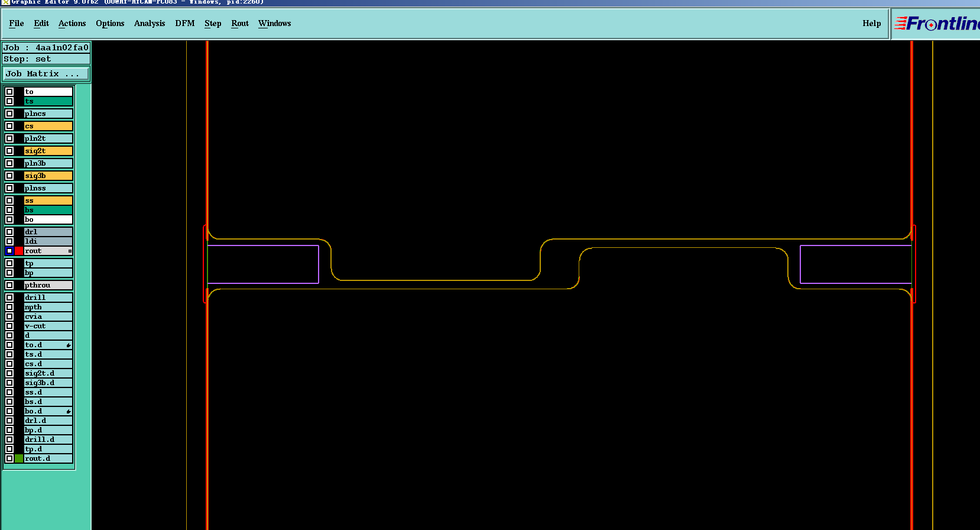Toggle affected checkbox for layer pln3b
Viewport: 980px width, 530px height.
(x=9, y=163)
